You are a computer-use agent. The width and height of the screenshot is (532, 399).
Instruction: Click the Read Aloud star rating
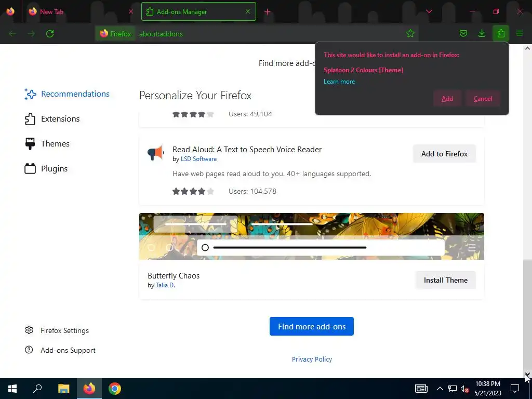193,191
